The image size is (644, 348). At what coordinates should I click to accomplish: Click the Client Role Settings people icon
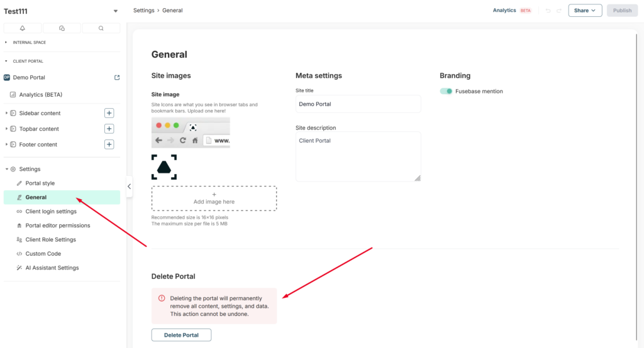point(19,240)
